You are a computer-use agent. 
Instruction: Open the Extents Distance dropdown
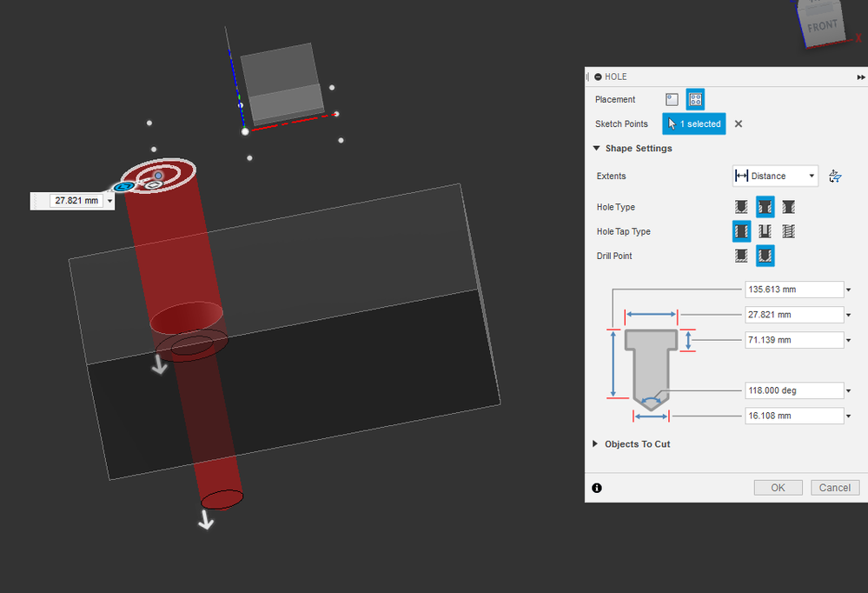pyautogui.click(x=775, y=177)
